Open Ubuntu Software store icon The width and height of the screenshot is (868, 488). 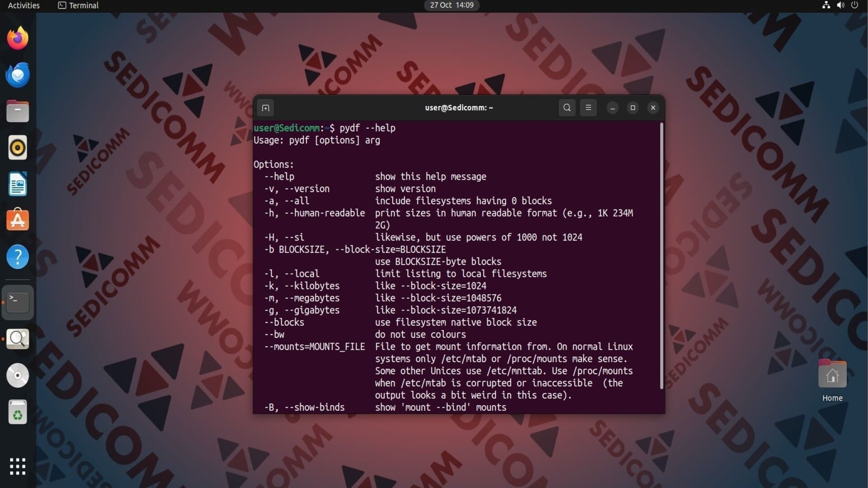point(18,220)
